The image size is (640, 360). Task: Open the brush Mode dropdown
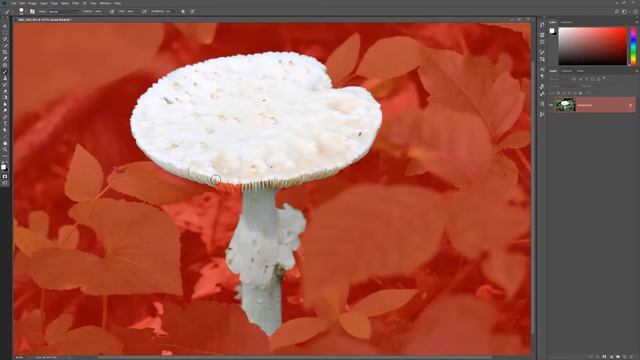coord(63,11)
